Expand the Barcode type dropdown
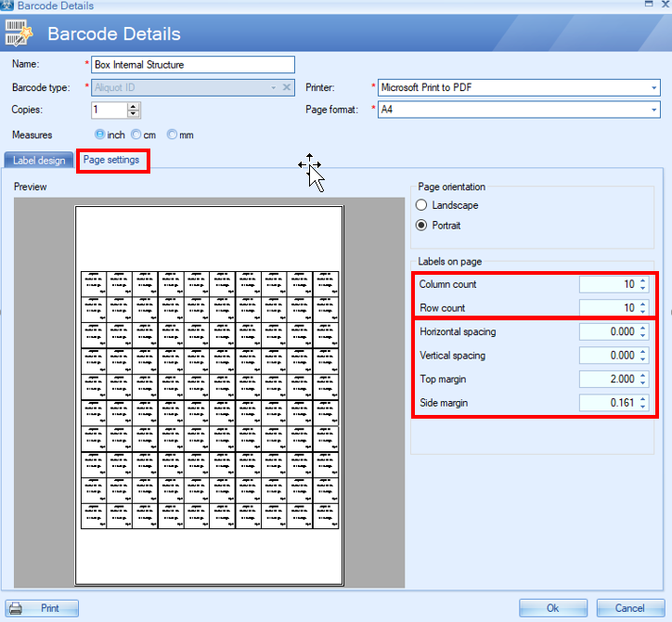The height and width of the screenshot is (622, 672). [x=274, y=87]
